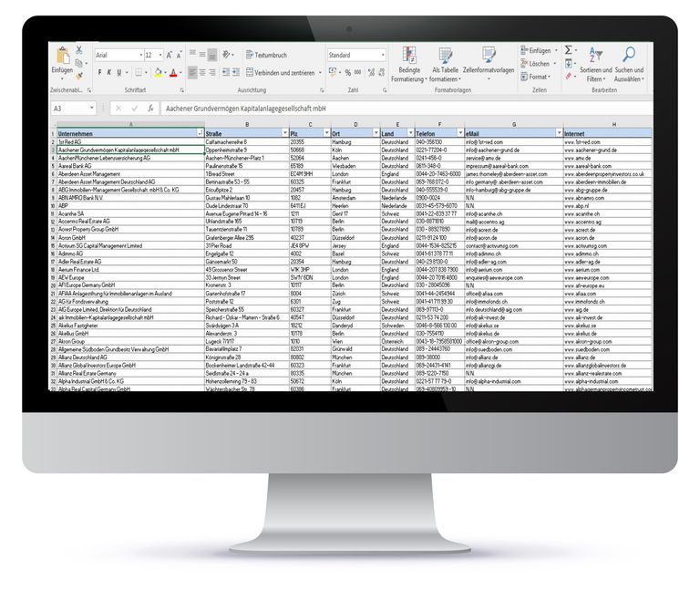The width and height of the screenshot is (700, 590).
Task: Increase decimal places icon
Action: click(x=371, y=72)
